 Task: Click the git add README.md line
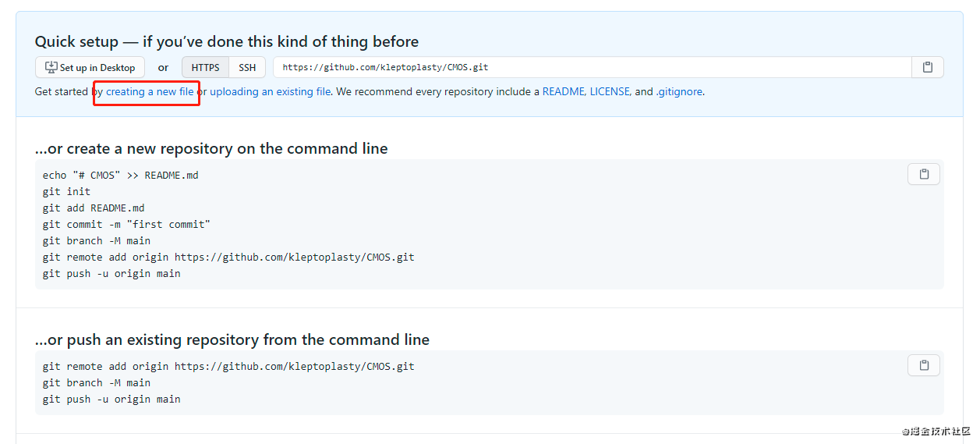94,208
